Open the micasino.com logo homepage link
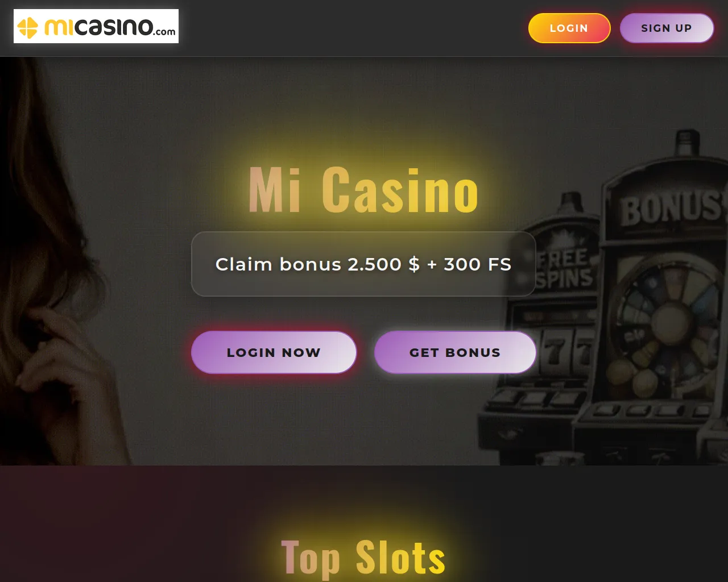Image resolution: width=728 pixels, height=582 pixels. [96, 26]
